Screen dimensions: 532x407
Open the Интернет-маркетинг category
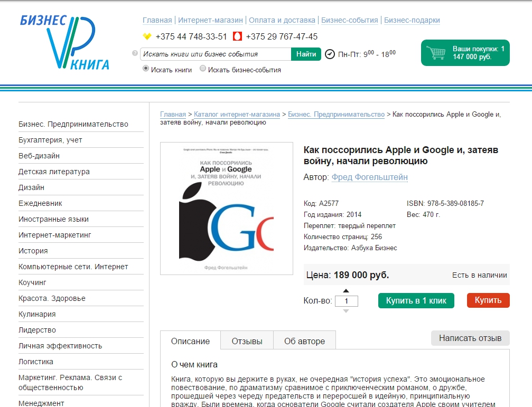[x=54, y=235]
